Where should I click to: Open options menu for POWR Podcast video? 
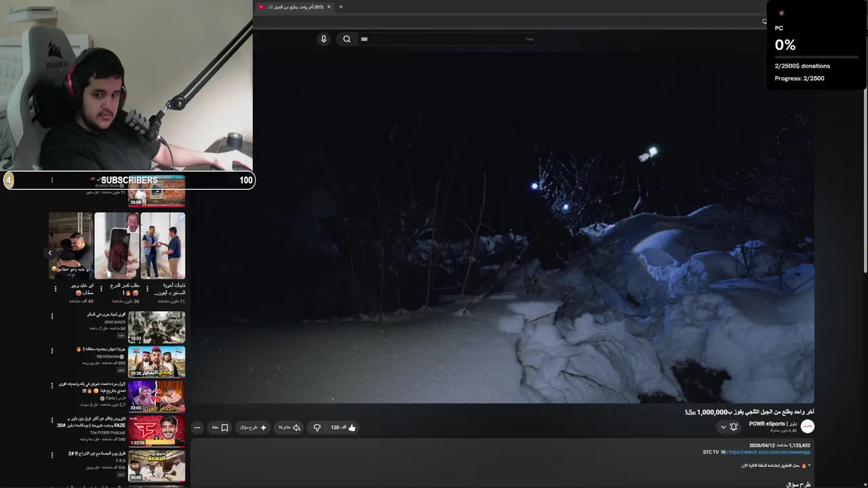[52, 420]
